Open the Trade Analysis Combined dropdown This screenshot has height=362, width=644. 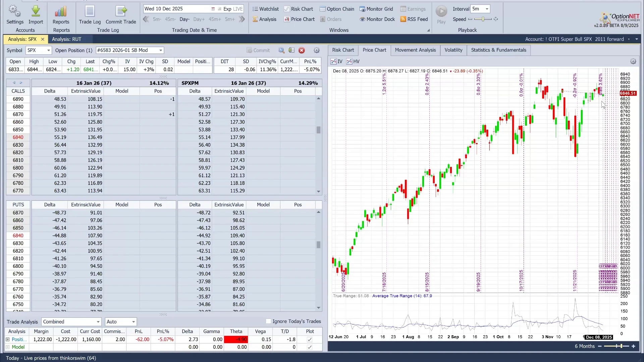[x=71, y=322]
